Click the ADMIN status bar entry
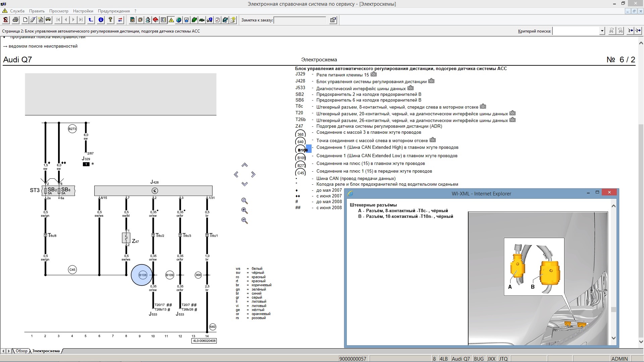Viewport: 644px width, 362px height. click(619, 359)
